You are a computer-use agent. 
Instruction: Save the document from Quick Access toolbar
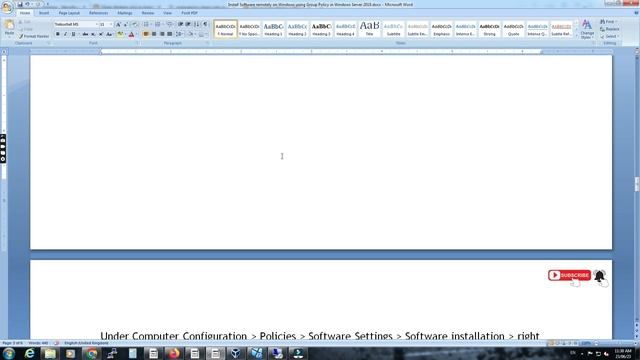pos(20,4)
